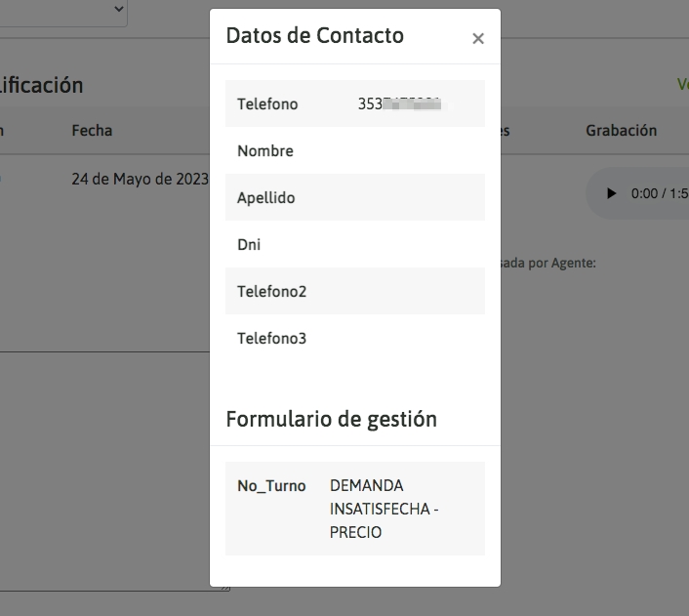Click the 24 de Mayo de 2023 date cell
This screenshot has height=616, width=689.
coord(140,179)
